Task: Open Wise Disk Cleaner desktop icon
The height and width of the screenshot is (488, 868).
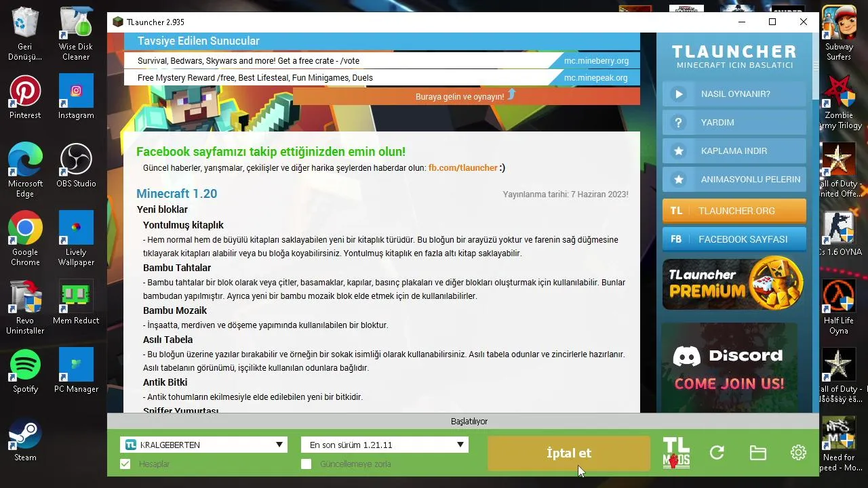Action: click(76, 33)
